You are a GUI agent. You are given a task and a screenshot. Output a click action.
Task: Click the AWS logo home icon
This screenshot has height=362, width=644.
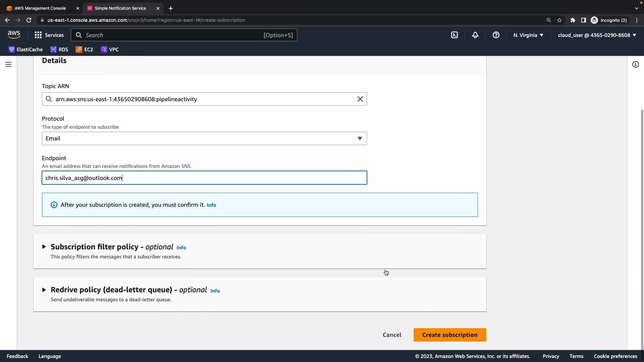point(14,35)
